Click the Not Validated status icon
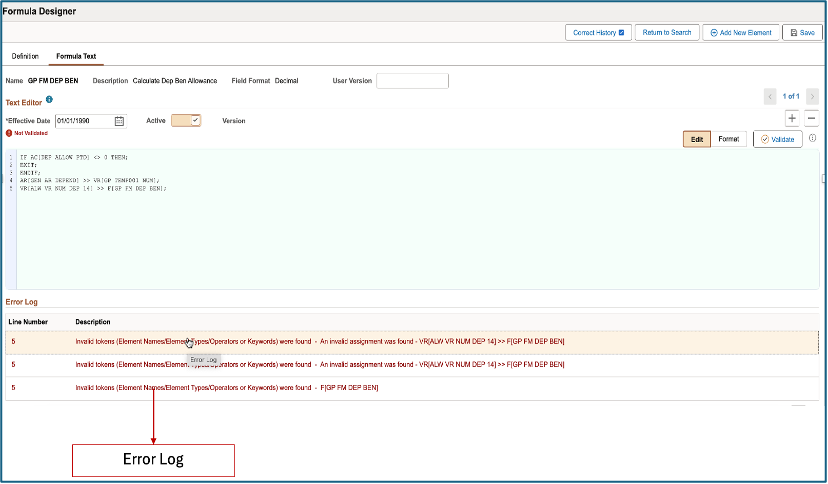Image resolution: width=828 pixels, height=484 pixels. [9, 134]
